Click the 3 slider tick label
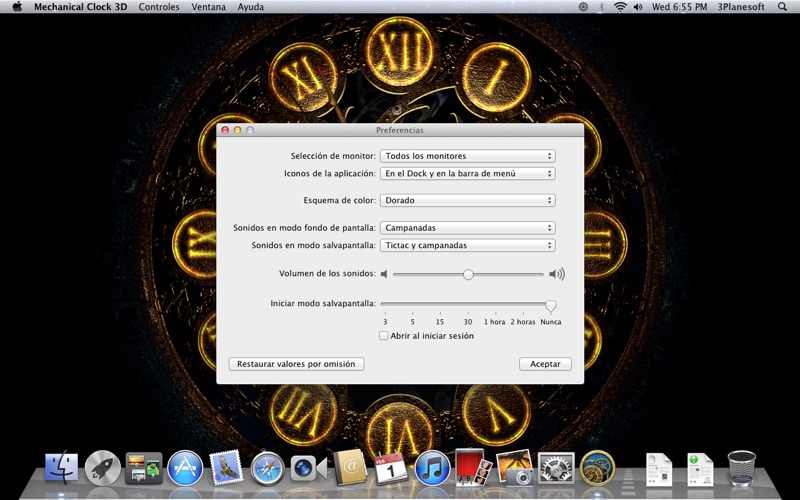This screenshot has width=800, height=500. coord(385,322)
